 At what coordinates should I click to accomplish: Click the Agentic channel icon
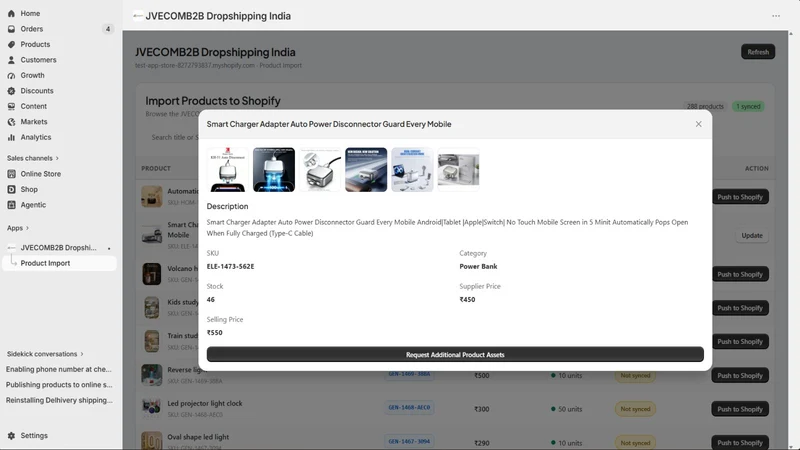point(11,205)
